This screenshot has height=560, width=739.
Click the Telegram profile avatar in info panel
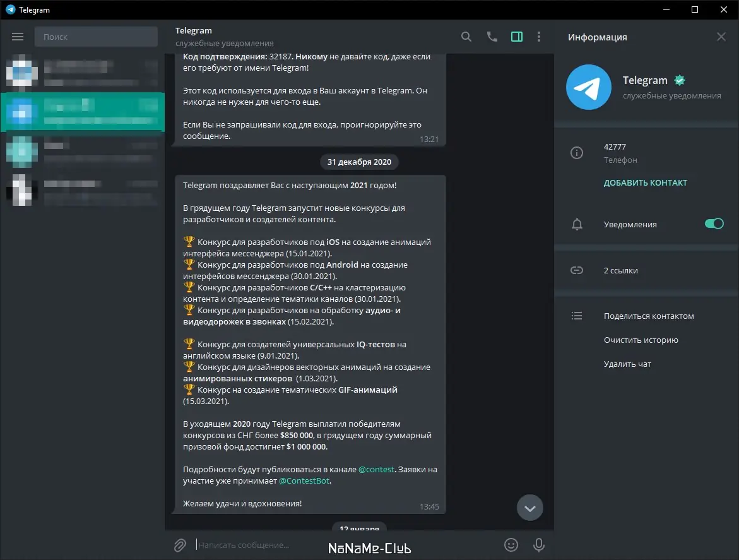click(589, 87)
